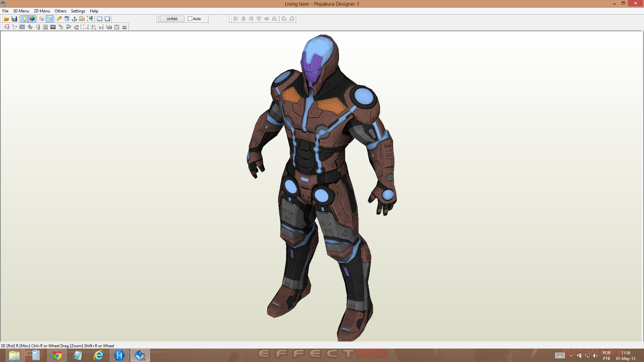Click the align right icon
Screen dimensions: 644x362
(251, 19)
